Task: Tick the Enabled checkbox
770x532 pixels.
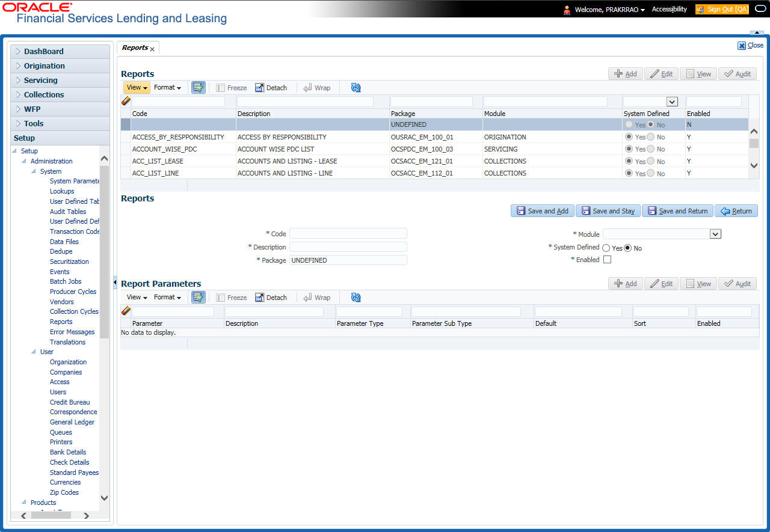Action: point(607,260)
